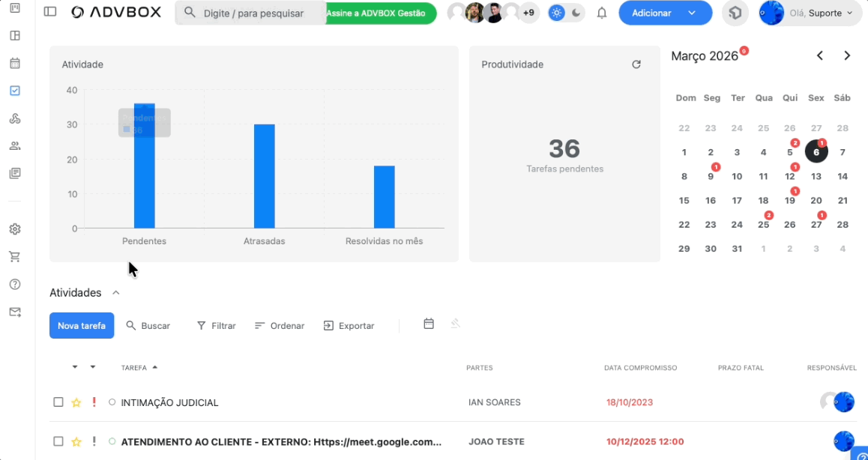Screen dimensions: 868x460
Task: Open the people icon in sidebar
Action: click(x=15, y=146)
